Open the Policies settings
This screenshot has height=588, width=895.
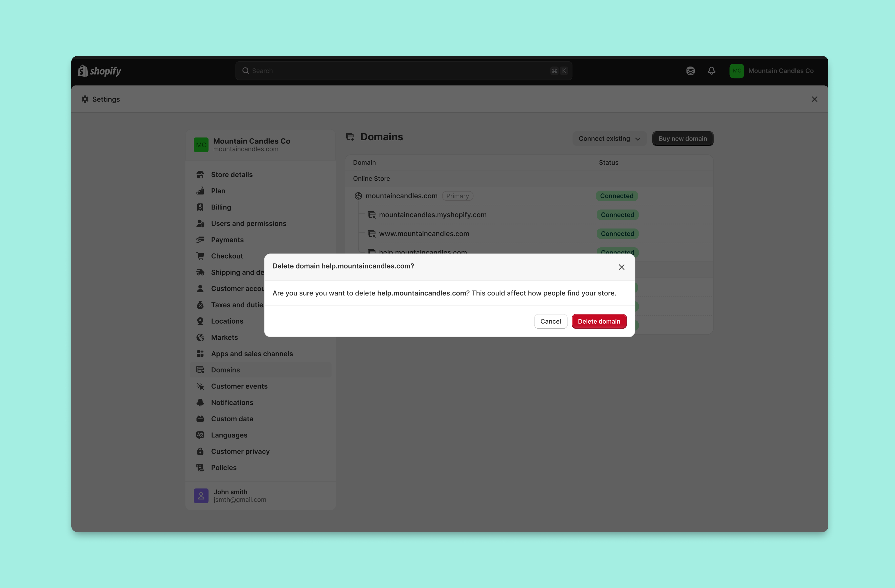[x=261, y=467]
